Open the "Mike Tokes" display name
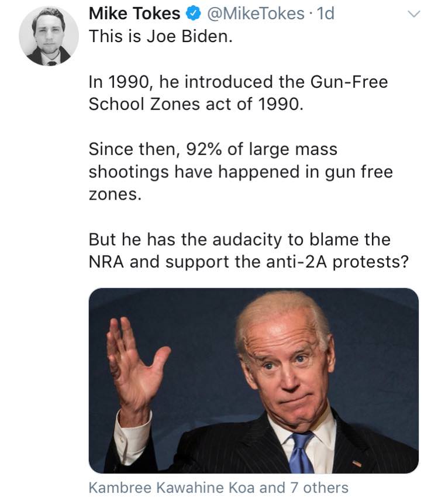The height and width of the screenshot is (504, 438). [x=134, y=14]
